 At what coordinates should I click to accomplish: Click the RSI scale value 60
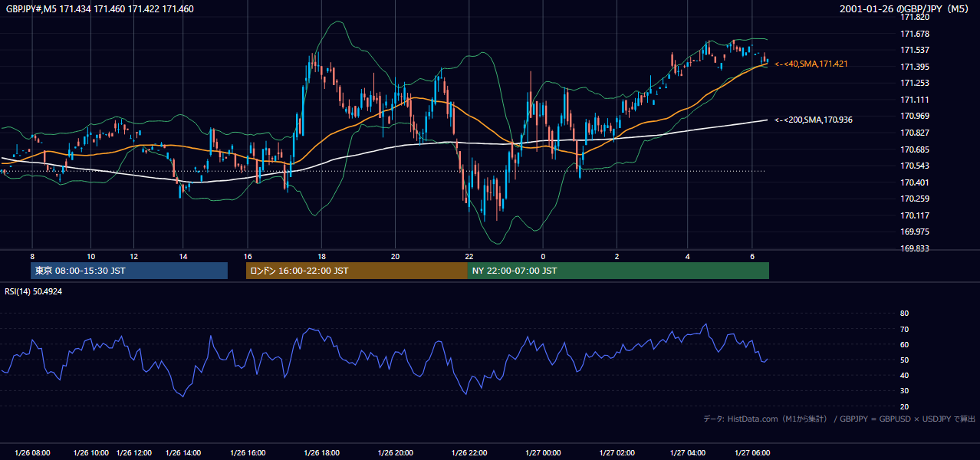[904, 344]
